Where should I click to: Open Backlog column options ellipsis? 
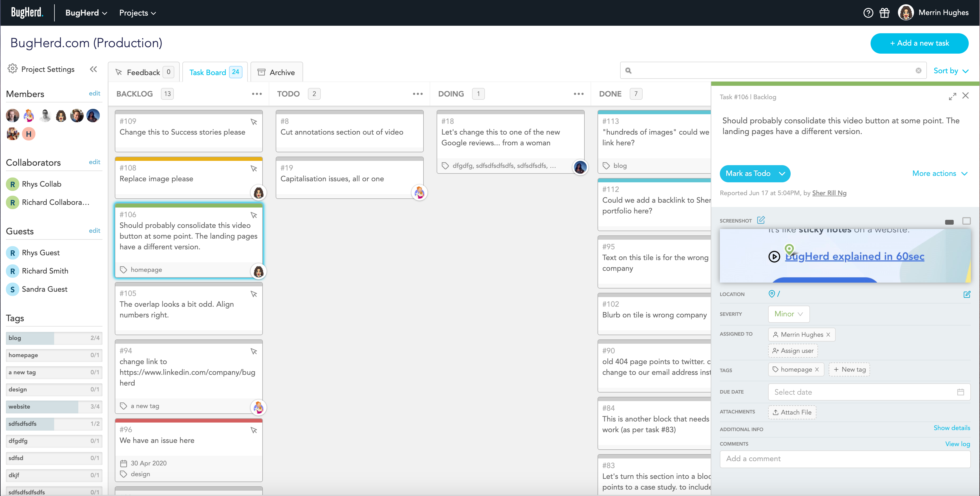[x=257, y=94]
